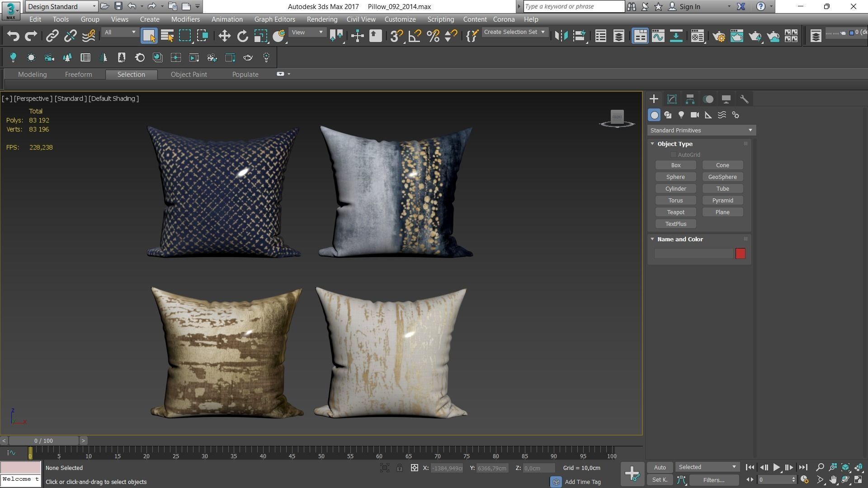This screenshot has height=488, width=868.
Task: Click the Unlink Selection tool
Action: point(70,36)
